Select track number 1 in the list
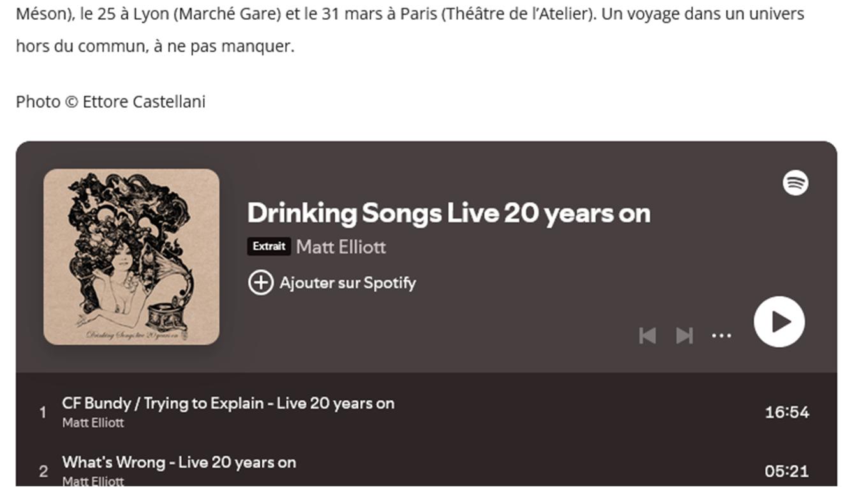 tap(43, 412)
